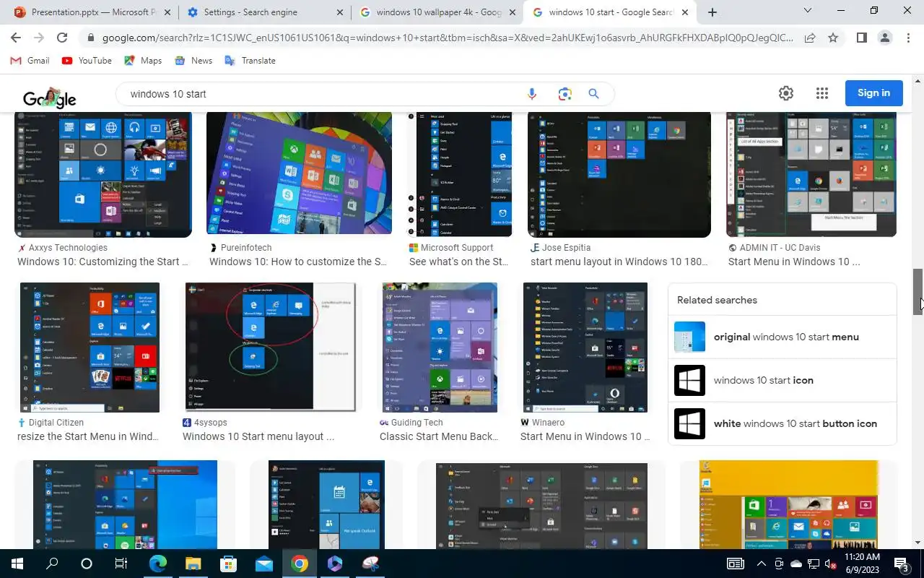Click the Sign in button
The width and height of the screenshot is (924, 578).
873,93
